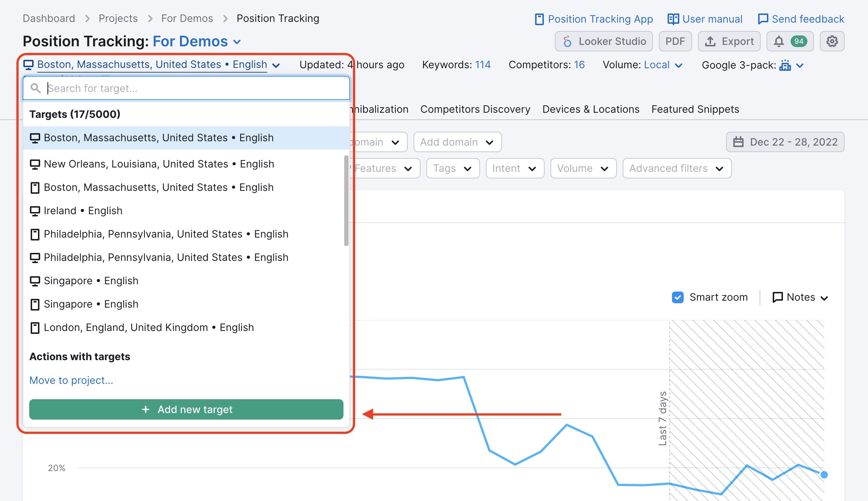The height and width of the screenshot is (501, 868).
Task: Select highlighted Boston desktop target
Action: 186,138
